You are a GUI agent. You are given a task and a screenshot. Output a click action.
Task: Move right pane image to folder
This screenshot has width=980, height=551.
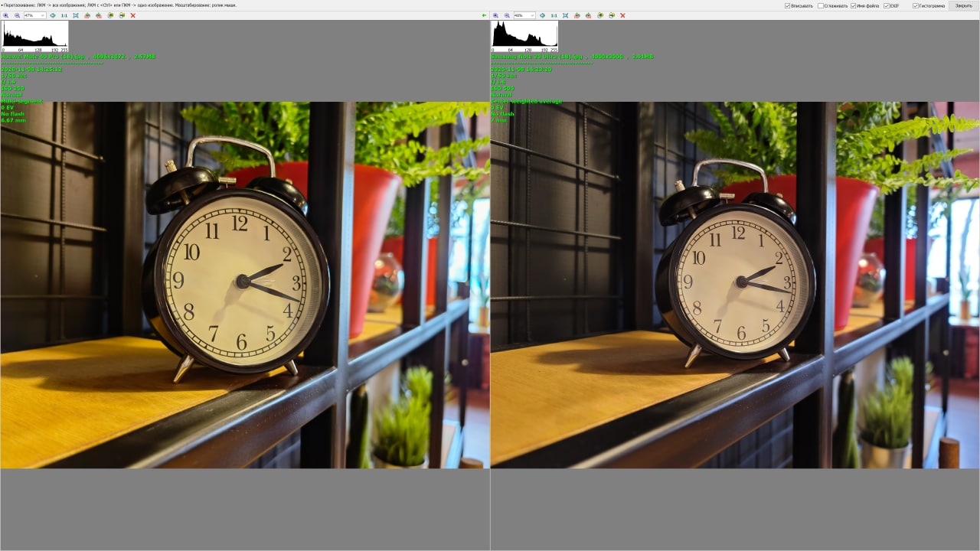[612, 15]
